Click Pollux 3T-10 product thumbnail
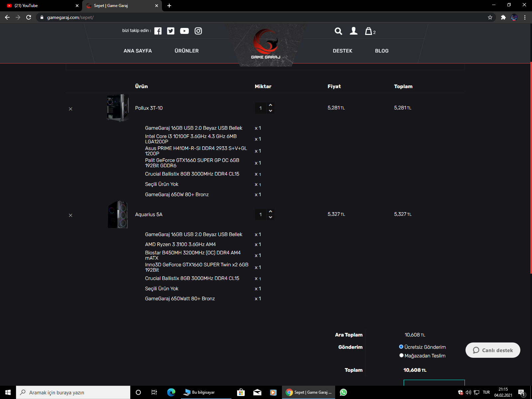Screen dimensions: 532x399 pos(118,108)
